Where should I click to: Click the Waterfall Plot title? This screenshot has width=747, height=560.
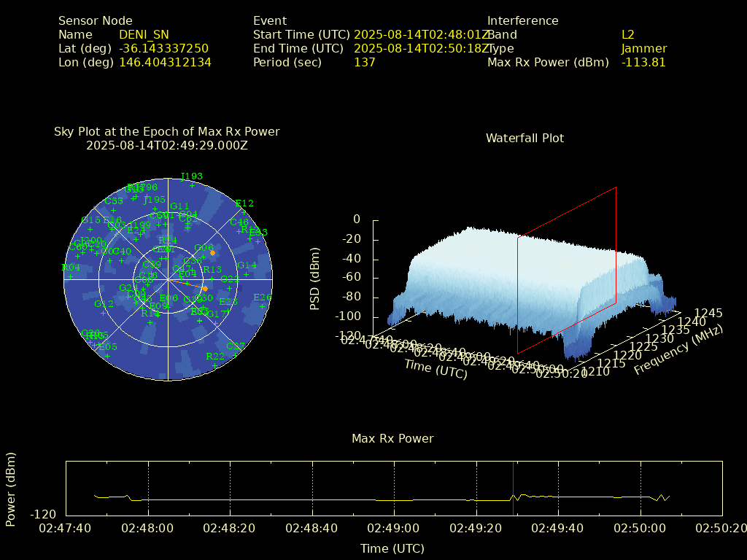click(x=525, y=138)
